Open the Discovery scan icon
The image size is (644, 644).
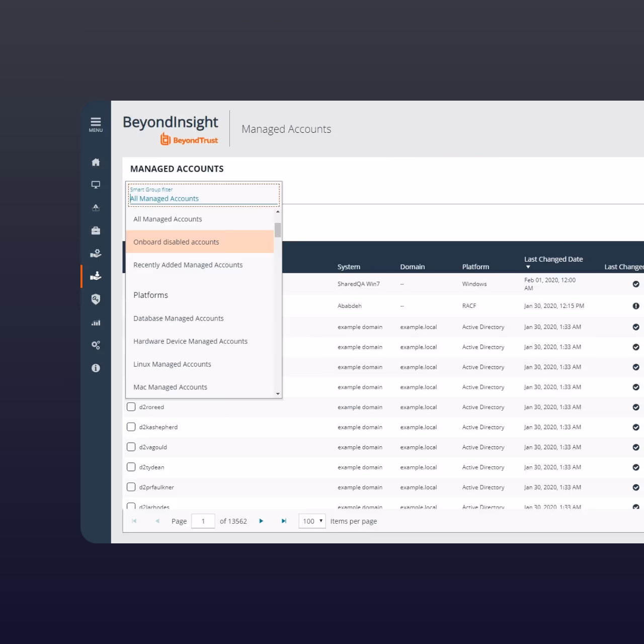96,207
